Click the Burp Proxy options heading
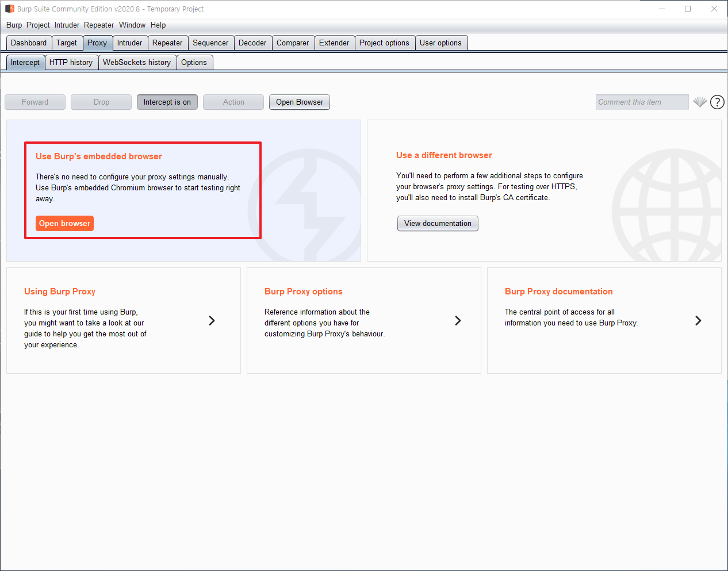728x571 pixels. pos(304,292)
